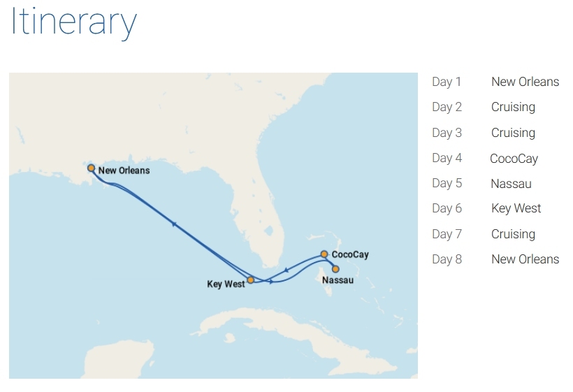Click the Itinerary page heading
The height and width of the screenshot is (392, 573).
click(x=74, y=22)
